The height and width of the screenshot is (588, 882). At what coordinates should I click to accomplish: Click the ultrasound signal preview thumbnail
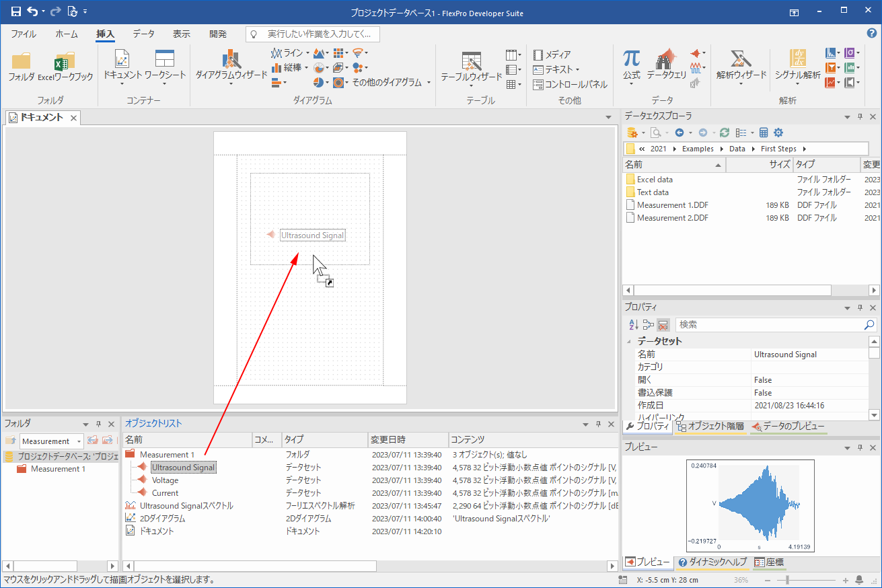point(750,506)
